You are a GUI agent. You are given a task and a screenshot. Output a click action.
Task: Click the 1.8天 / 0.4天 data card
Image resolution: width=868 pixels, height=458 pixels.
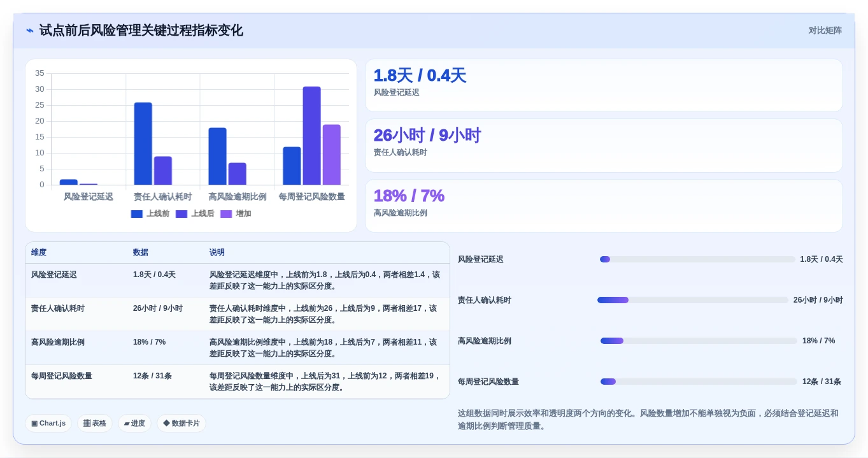[604, 85]
